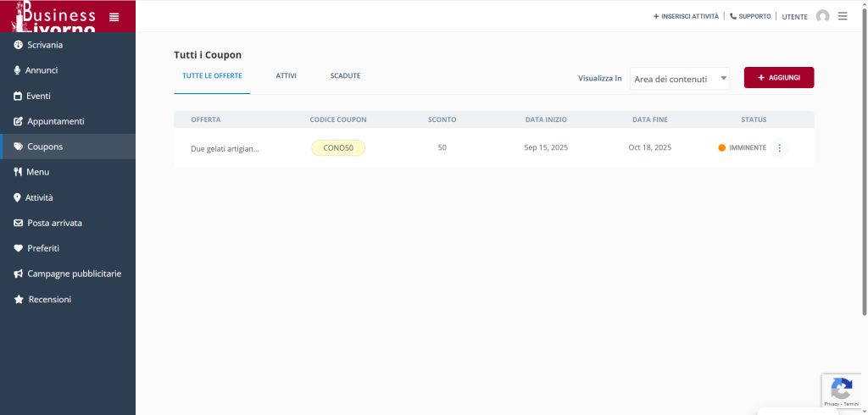868x415 pixels.
Task: Click the Eventi calendar icon
Action: click(x=18, y=96)
